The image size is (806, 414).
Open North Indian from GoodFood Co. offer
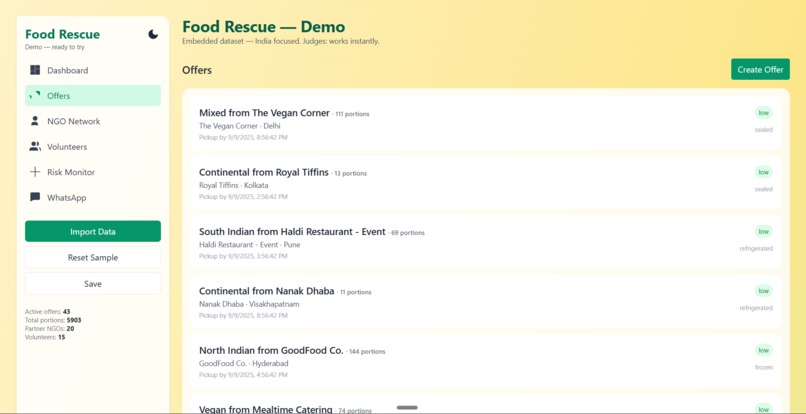tap(485, 362)
